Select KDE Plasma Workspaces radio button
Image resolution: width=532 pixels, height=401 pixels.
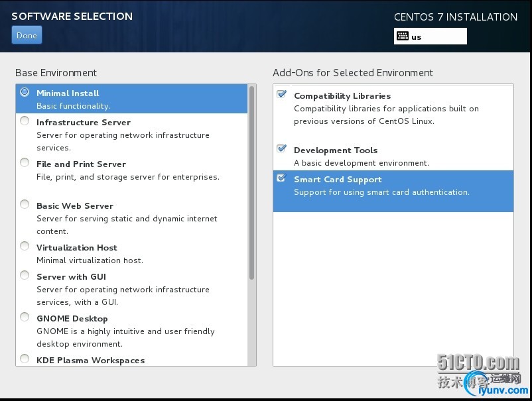pyautogui.click(x=25, y=359)
